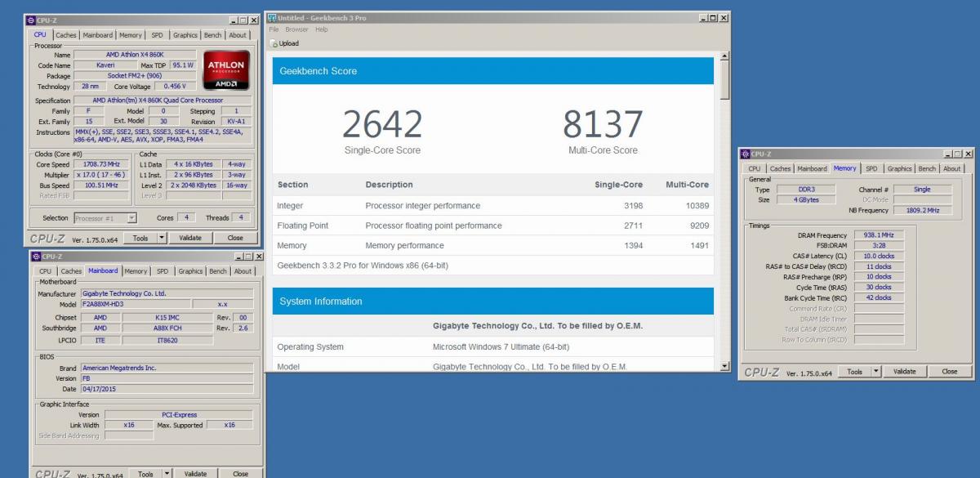Click Validate in the CPU window
The width and height of the screenshot is (980, 478).
tap(190, 238)
